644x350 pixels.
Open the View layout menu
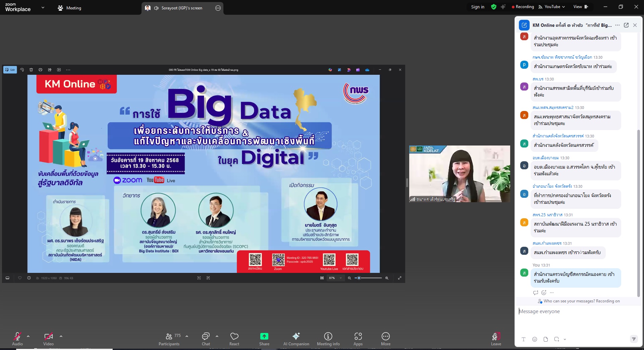(x=581, y=7)
